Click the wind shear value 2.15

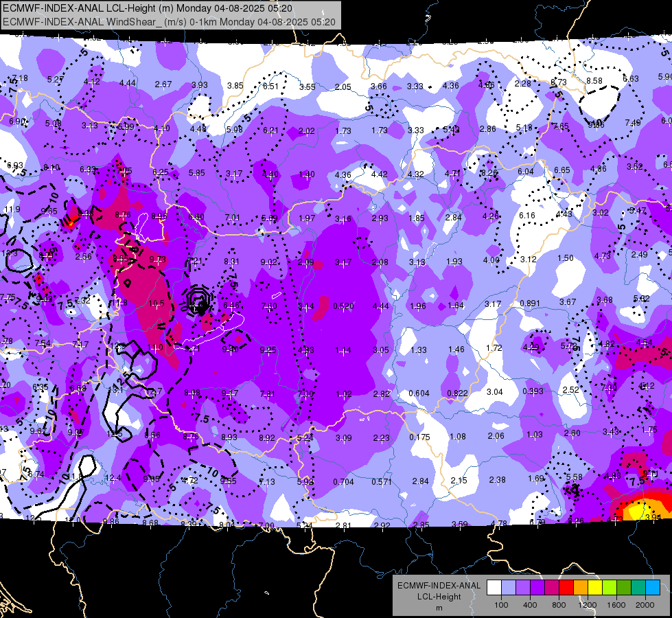(459, 481)
